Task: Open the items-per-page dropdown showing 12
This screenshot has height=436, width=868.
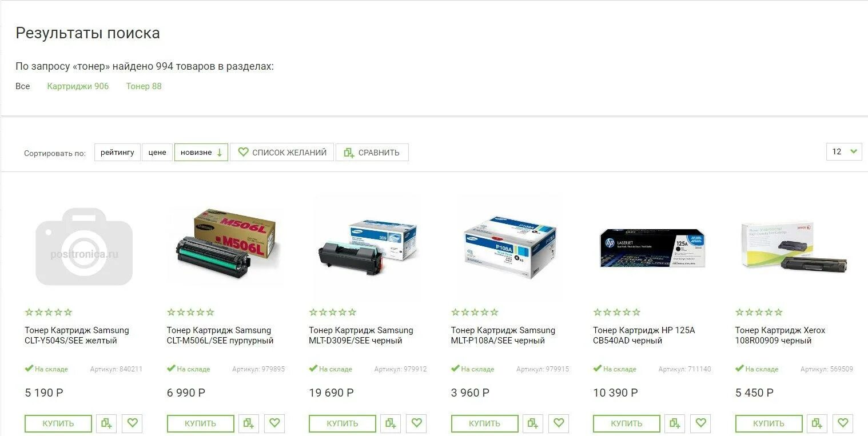Action: coord(844,152)
